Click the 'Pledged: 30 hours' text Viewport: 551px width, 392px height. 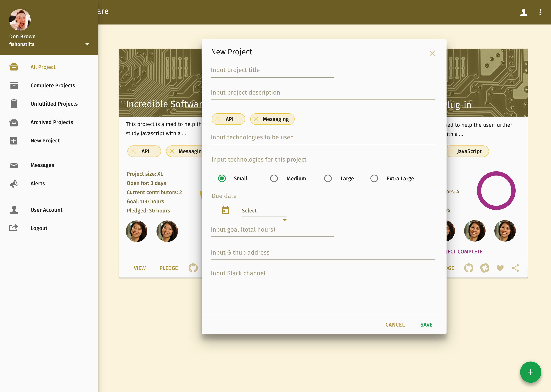(x=148, y=211)
